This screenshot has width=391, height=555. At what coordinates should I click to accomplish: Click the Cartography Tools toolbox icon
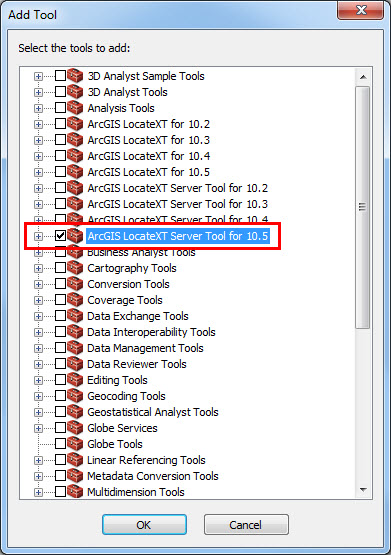click(x=75, y=268)
